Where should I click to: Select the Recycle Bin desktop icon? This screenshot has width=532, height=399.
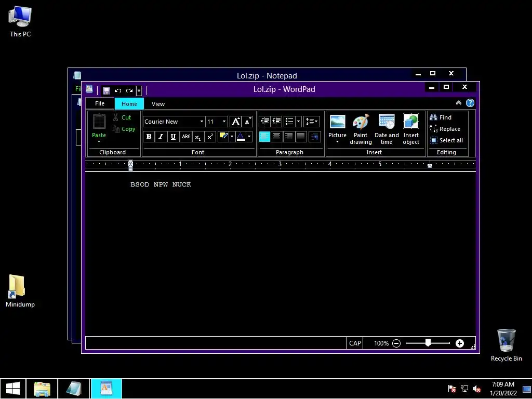click(506, 345)
